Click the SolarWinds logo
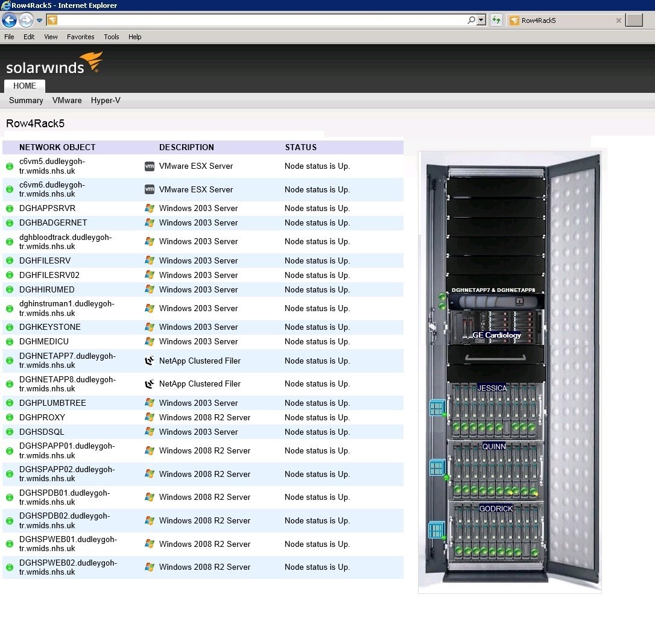 pyautogui.click(x=54, y=63)
